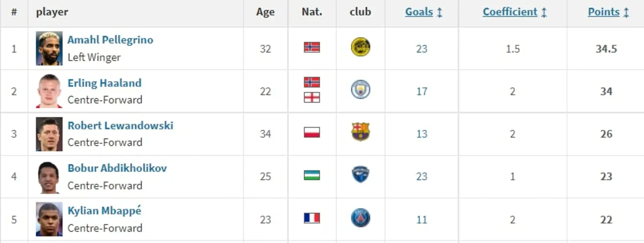Click Pellegrino's 23 goals value
Viewport: 644px width, 243px height.
(422, 48)
